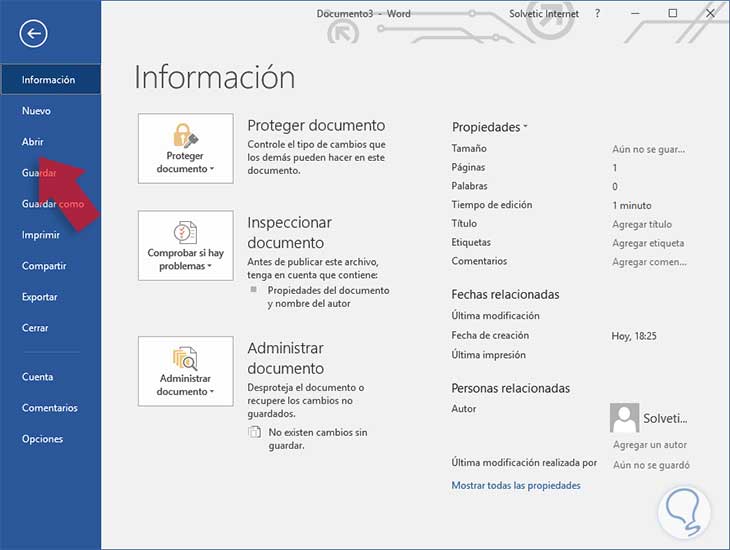Select Guardar in the sidebar
The width and height of the screenshot is (730, 550).
39,173
